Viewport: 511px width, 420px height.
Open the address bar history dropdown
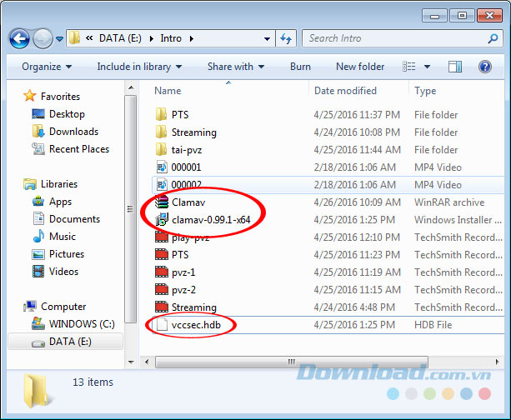click(267, 39)
